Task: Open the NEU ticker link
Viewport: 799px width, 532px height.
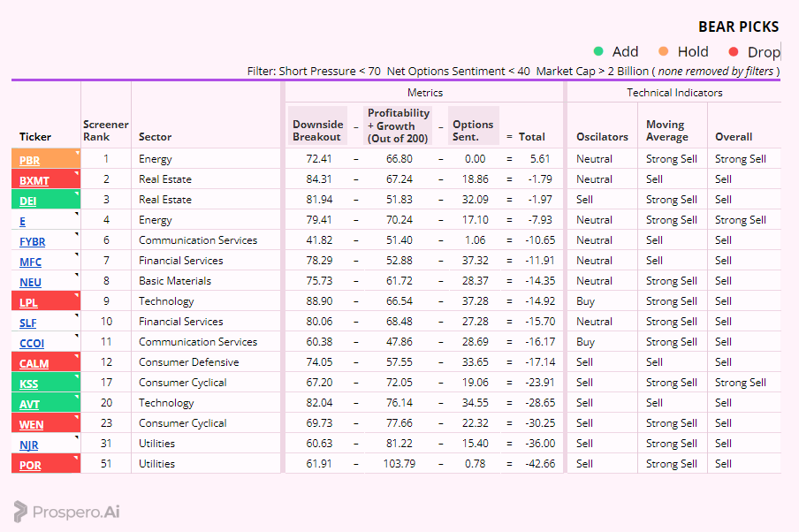Action: [30, 283]
